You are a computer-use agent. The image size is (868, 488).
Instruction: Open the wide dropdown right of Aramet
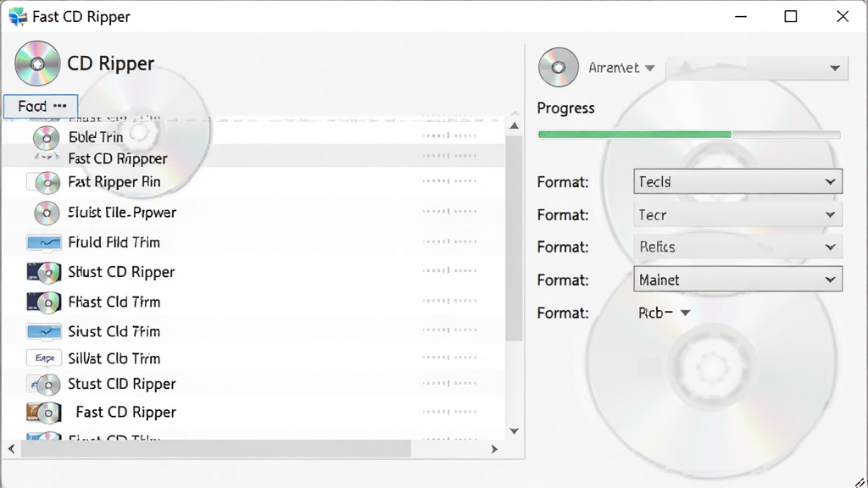(757, 69)
